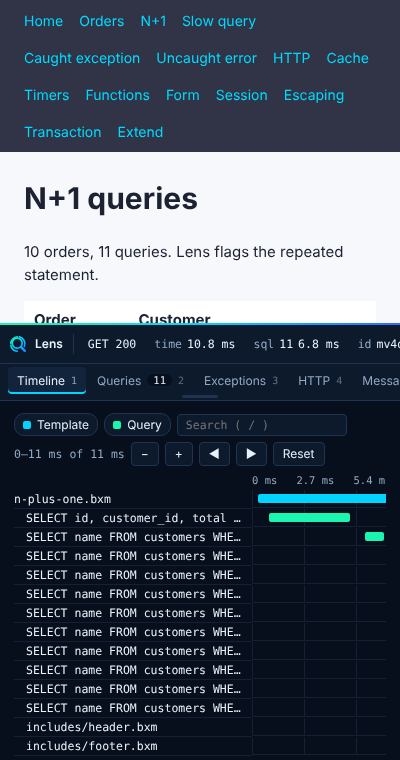400x760 pixels.
Task: Toggle the Template filter chip
Action: tap(56, 425)
